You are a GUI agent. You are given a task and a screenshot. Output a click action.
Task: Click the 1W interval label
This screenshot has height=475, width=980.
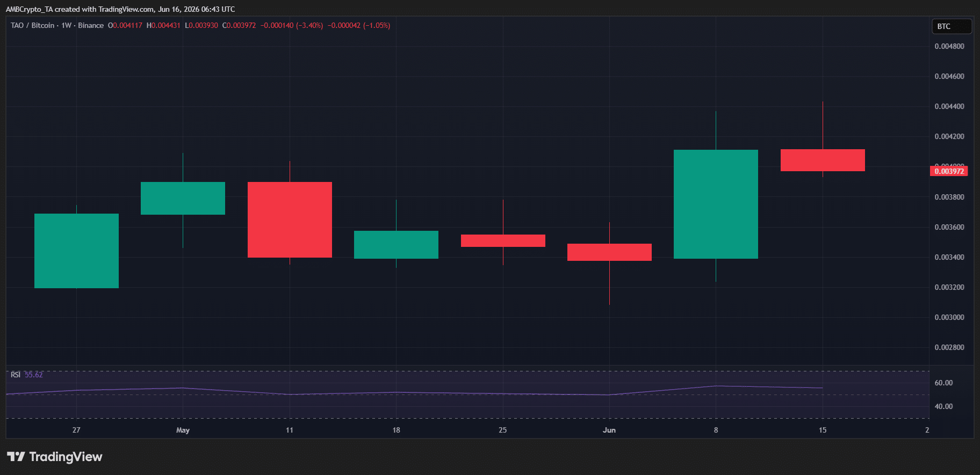[67, 25]
